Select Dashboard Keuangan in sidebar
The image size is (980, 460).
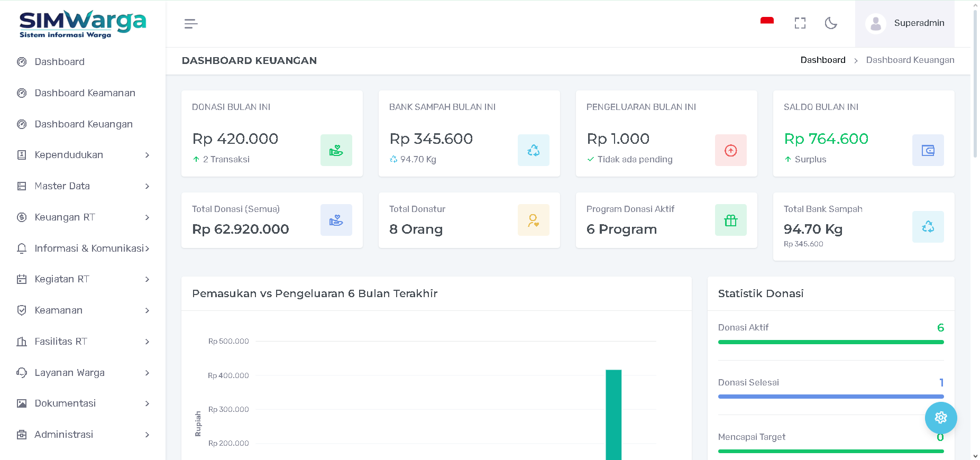point(84,124)
